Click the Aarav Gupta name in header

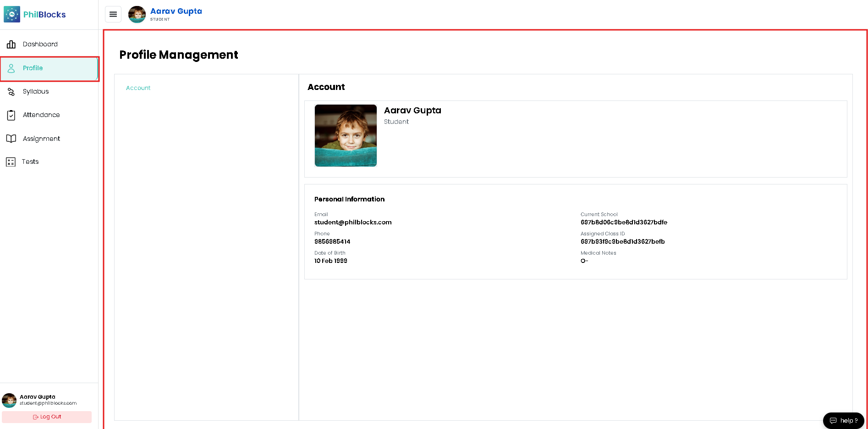tap(176, 11)
